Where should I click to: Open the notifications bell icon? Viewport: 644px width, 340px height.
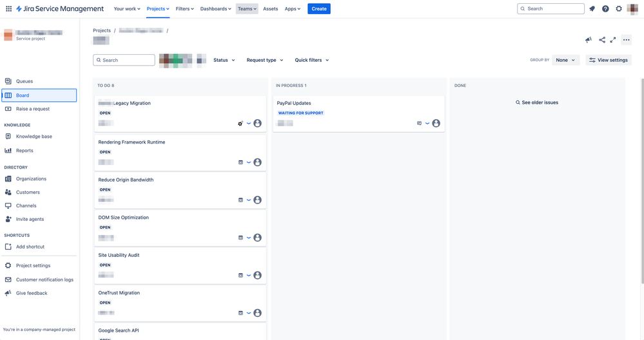tap(592, 8)
